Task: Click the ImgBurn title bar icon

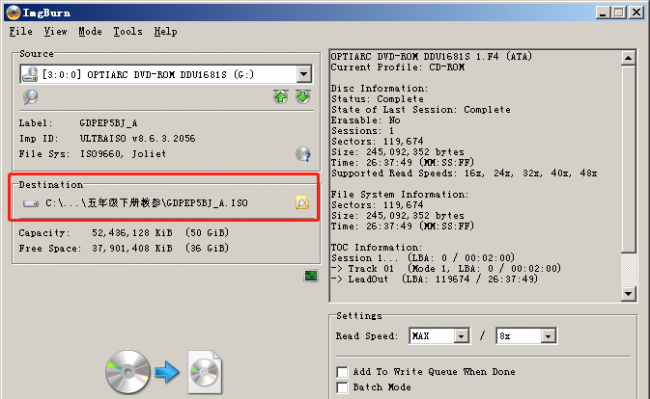Action: pos(13,12)
